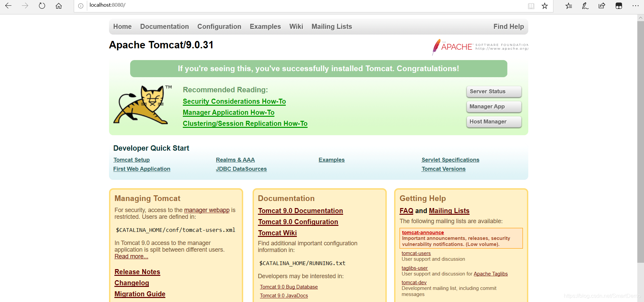Open Release Notes link
The width and height of the screenshot is (644, 302).
(x=137, y=272)
